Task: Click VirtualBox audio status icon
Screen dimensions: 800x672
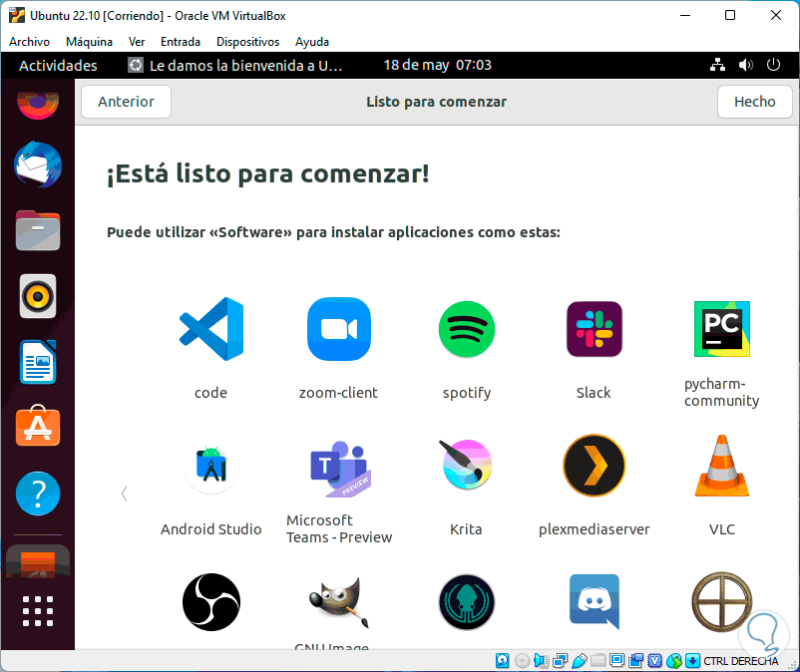Action: click(541, 661)
